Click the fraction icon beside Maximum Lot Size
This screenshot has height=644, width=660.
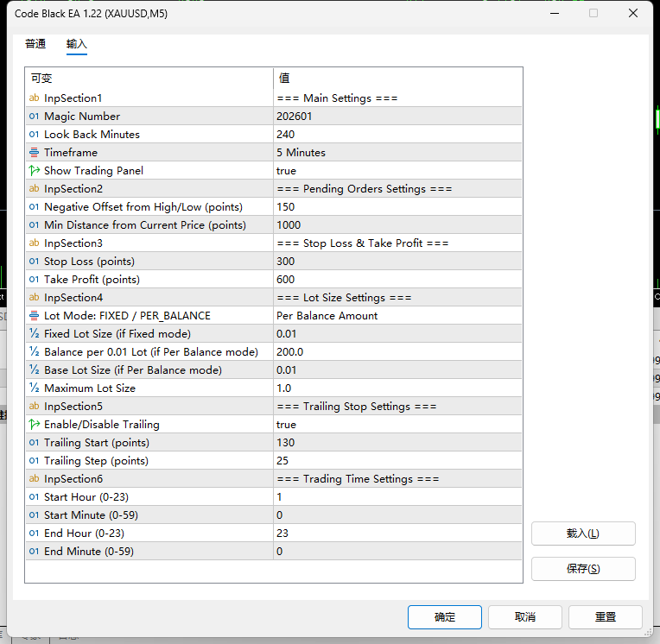pos(34,388)
